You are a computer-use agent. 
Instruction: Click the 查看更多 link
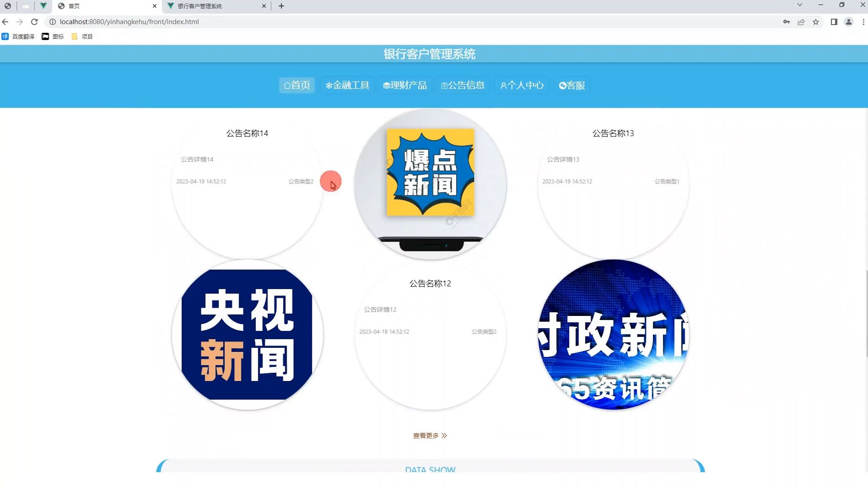[430, 436]
